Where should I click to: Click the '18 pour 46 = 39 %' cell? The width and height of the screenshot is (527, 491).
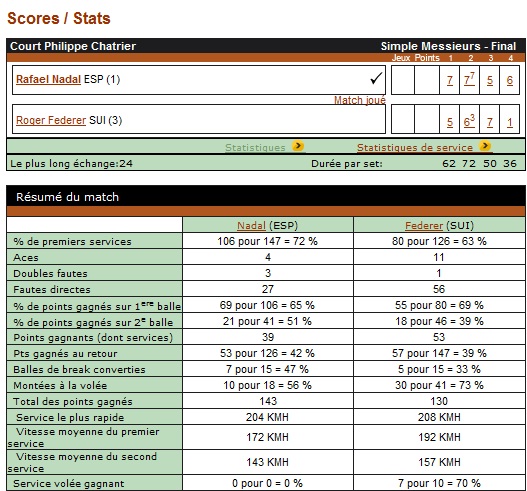pos(439,321)
